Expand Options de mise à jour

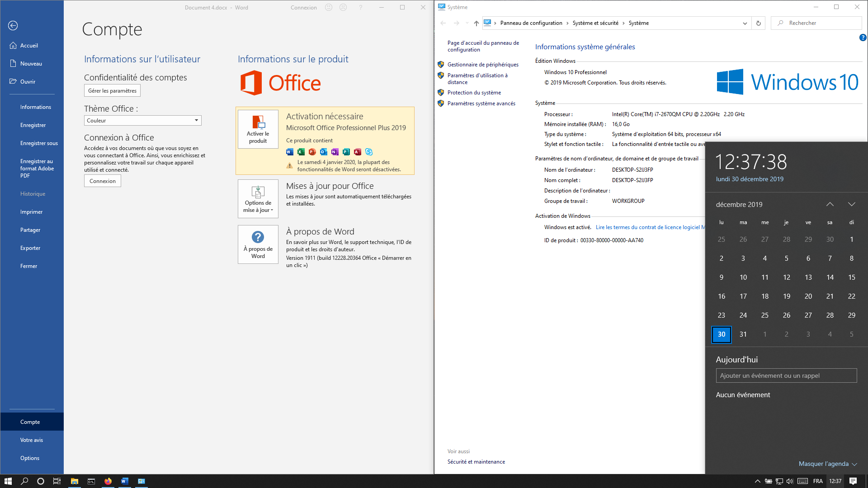(258, 199)
